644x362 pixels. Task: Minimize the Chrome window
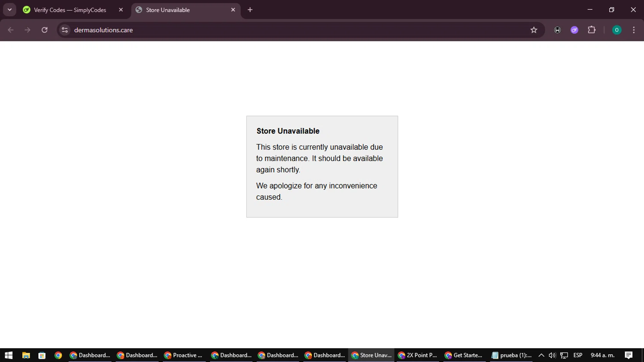tap(590, 9)
